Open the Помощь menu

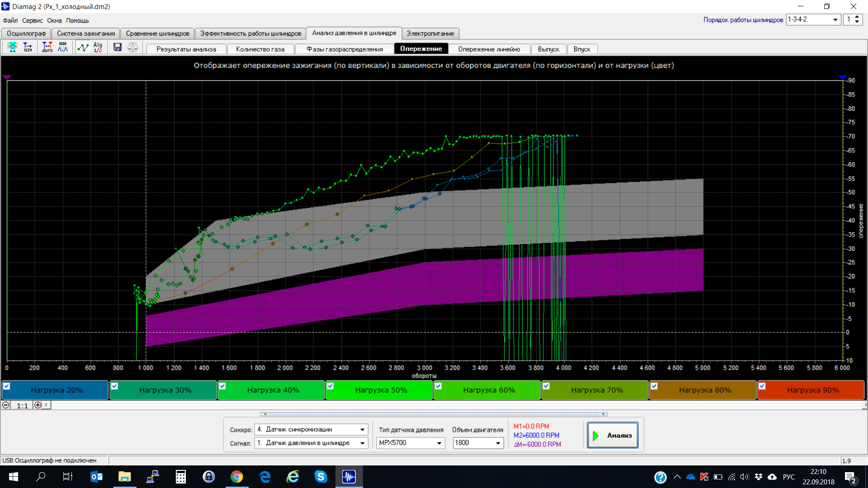77,20
